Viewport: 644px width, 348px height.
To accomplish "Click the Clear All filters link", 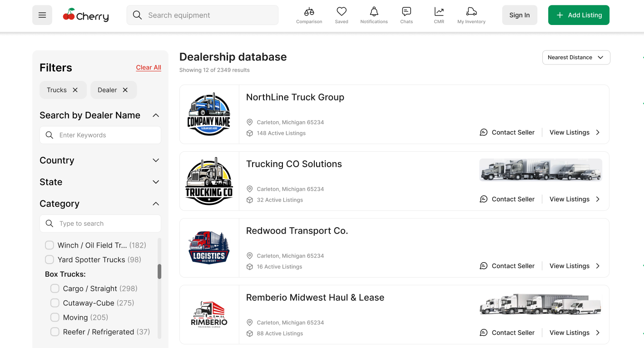I will [x=149, y=67].
